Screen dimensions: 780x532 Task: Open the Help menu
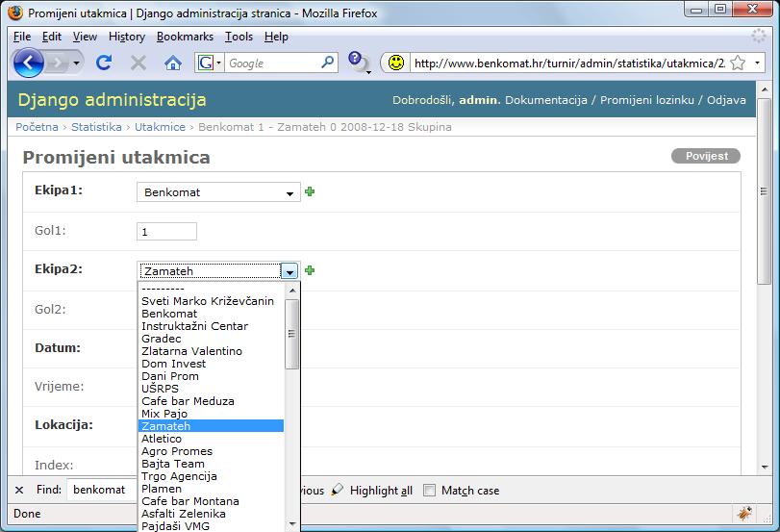coord(276,37)
